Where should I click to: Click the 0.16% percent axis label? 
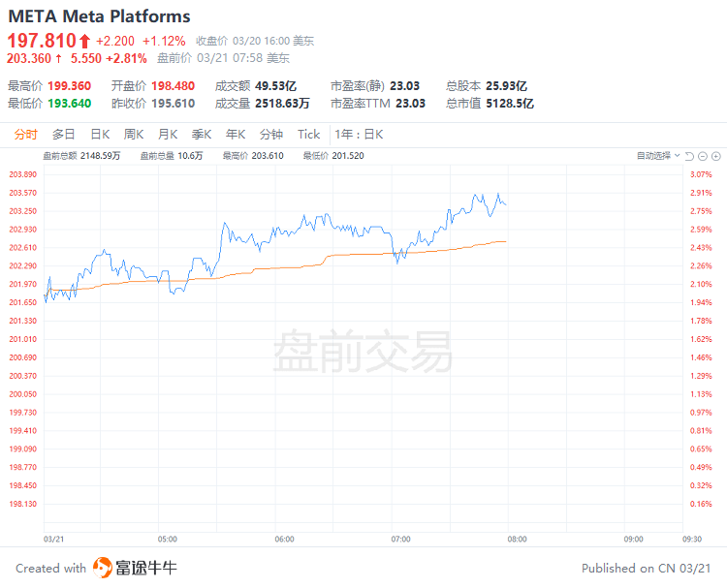pos(701,504)
